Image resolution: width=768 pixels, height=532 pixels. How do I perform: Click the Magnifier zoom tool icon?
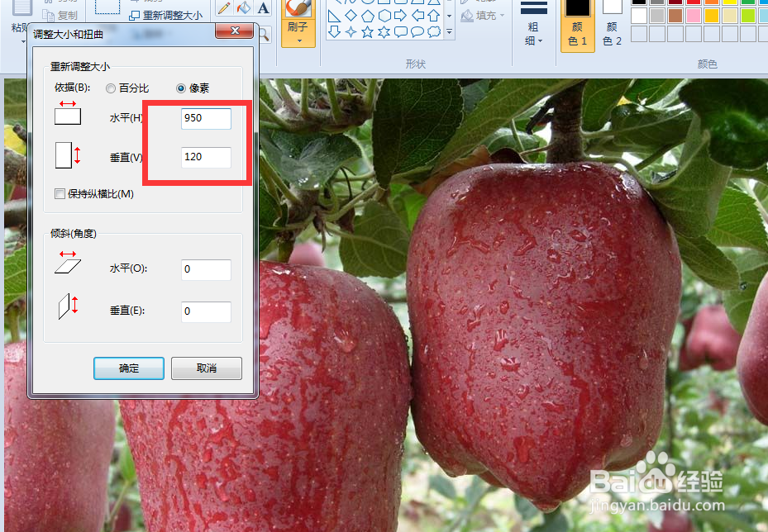(x=264, y=34)
